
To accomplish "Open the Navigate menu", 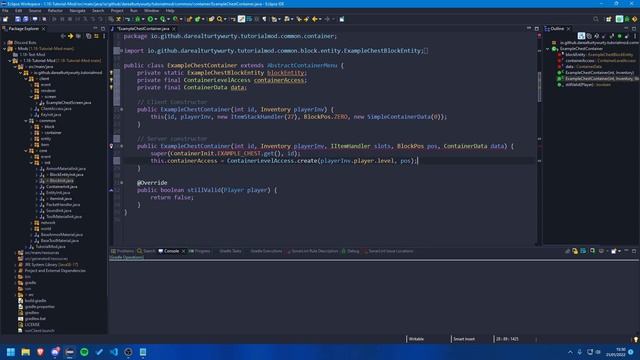I will coord(77,11).
